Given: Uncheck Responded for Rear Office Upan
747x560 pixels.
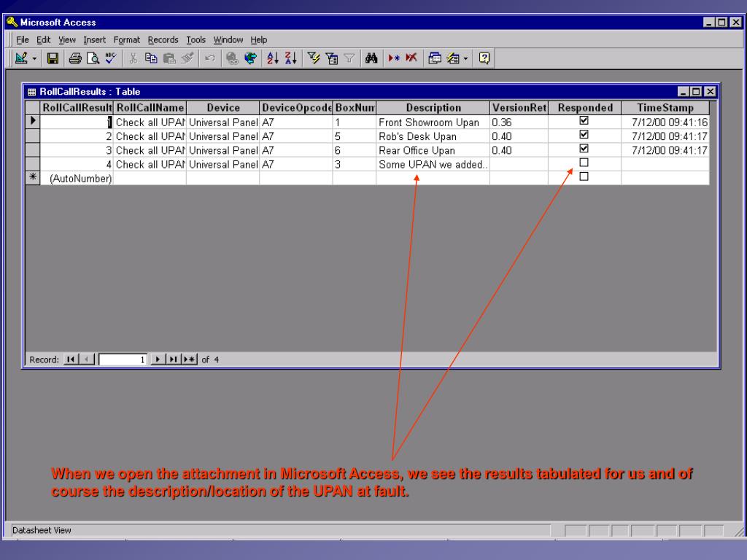Looking at the screenshot, I should (x=584, y=149).
